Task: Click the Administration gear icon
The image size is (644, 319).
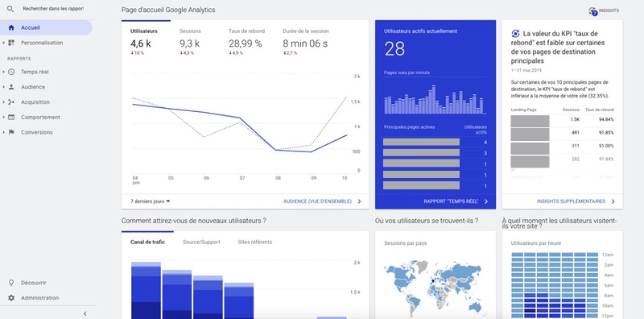Action: pos(11,298)
